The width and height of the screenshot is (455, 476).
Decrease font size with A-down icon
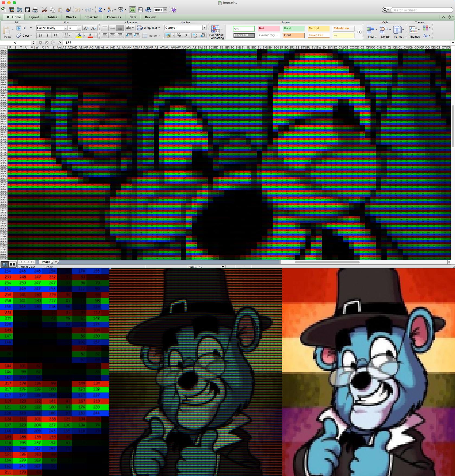tap(94, 28)
